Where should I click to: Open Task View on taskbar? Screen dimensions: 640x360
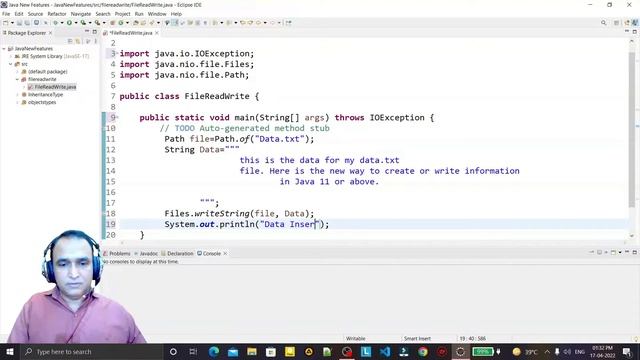(193, 351)
